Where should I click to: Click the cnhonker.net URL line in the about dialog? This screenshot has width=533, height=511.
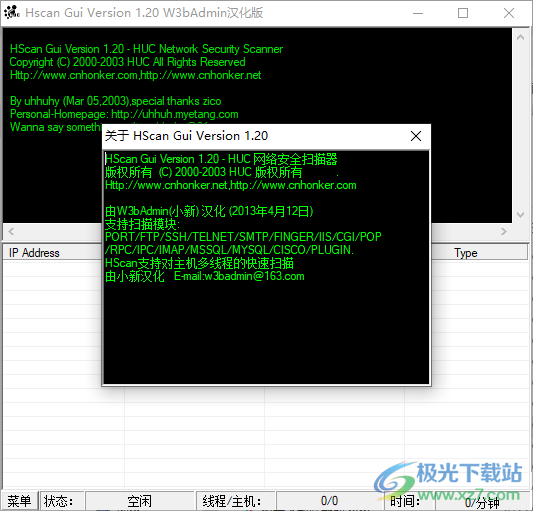point(231,185)
